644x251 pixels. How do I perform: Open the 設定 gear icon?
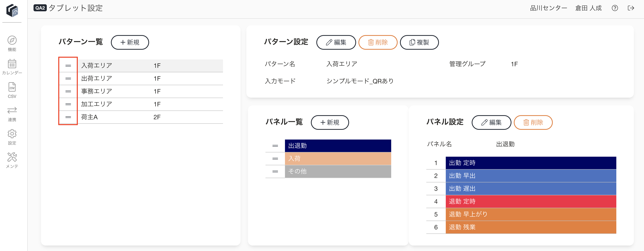pyautogui.click(x=12, y=134)
